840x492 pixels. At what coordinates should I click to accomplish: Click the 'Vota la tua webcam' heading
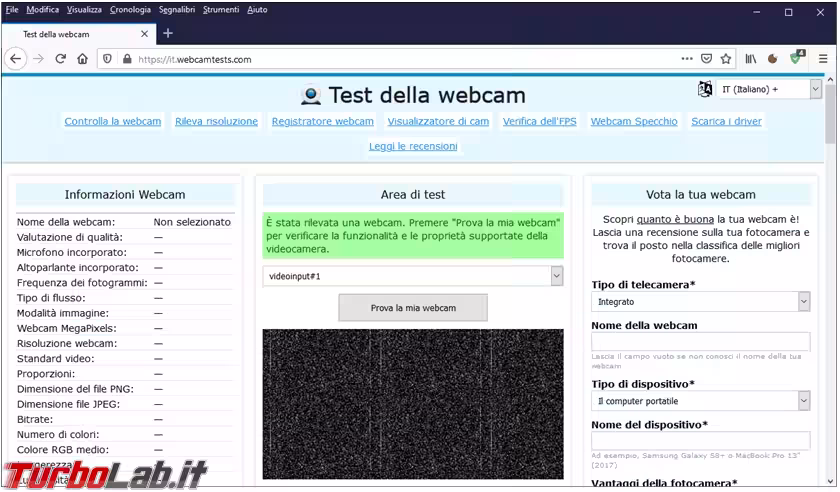pyautogui.click(x=701, y=195)
